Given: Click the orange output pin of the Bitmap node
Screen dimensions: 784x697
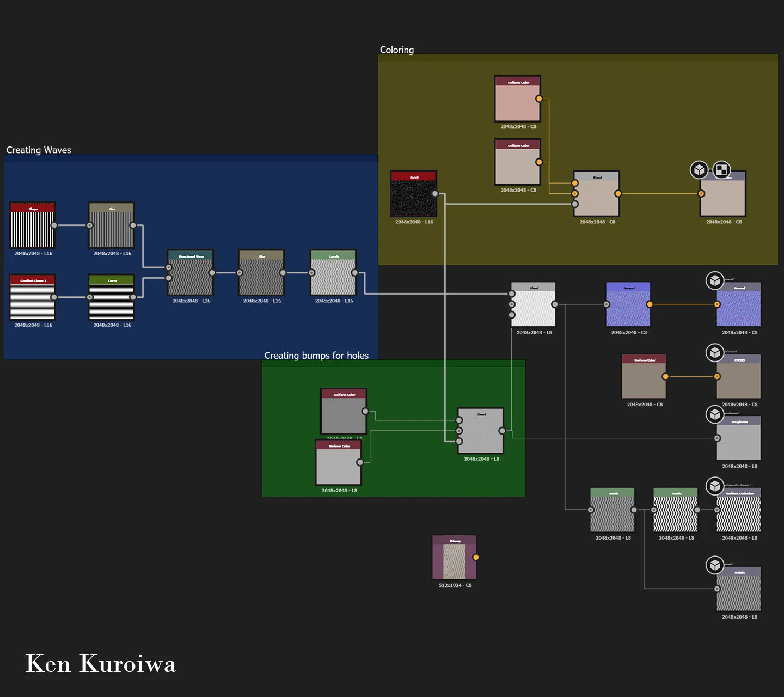Looking at the screenshot, I should click(x=476, y=557).
